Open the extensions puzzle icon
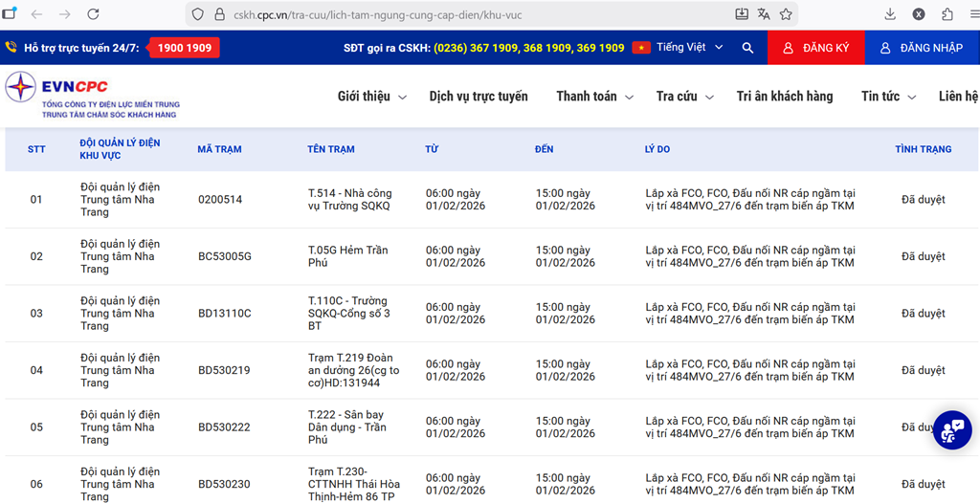This screenshot has width=980, height=503. pos(947,14)
